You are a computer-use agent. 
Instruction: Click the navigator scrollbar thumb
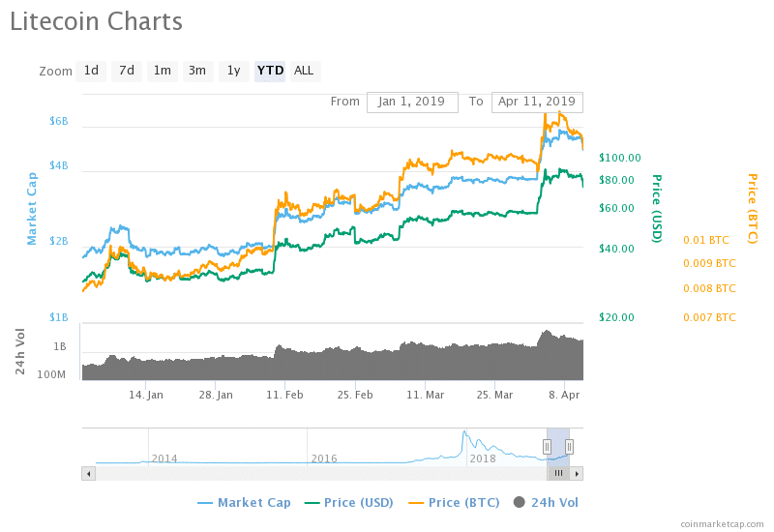point(558,474)
